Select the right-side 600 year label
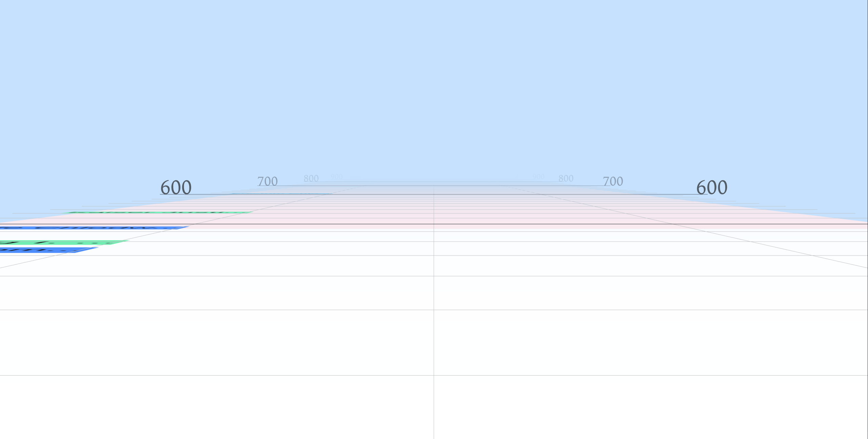This screenshot has height=439, width=868. (712, 188)
